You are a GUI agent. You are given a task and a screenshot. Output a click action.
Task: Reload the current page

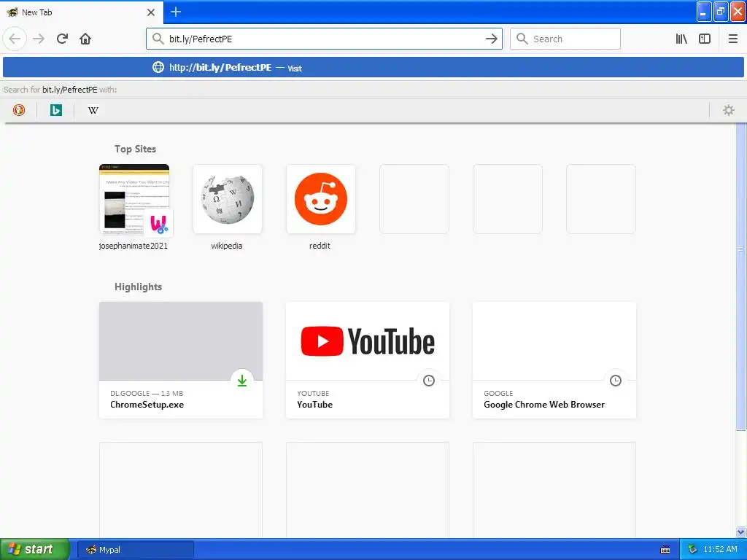tap(62, 39)
